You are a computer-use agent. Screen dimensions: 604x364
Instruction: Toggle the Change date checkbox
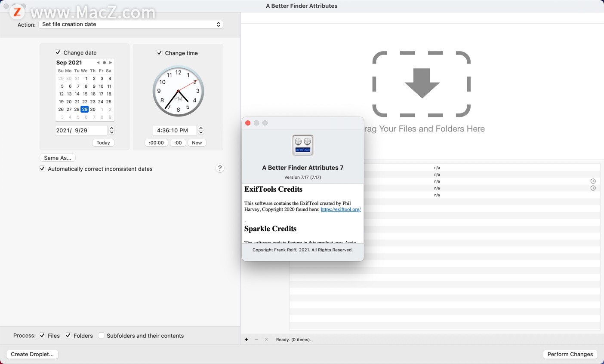[58, 52]
